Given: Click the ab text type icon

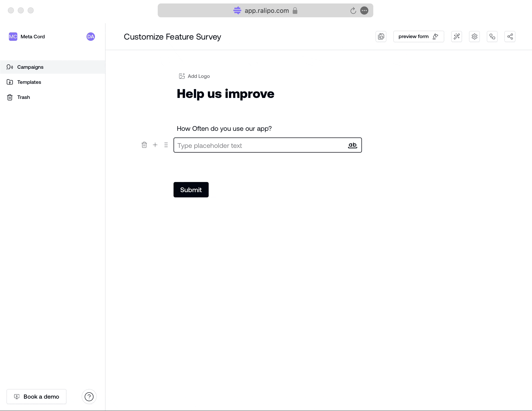Looking at the screenshot, I should [352, 145].
